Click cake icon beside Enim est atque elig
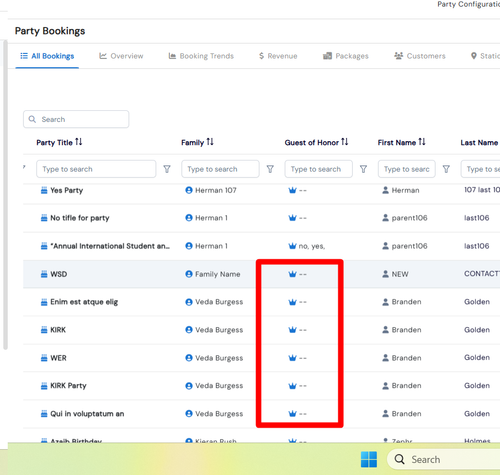This screenshot has height=475, width=500. (44, 302)
